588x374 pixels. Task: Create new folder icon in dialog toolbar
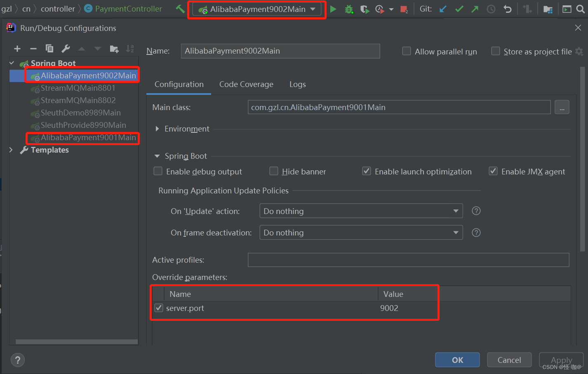114,49
